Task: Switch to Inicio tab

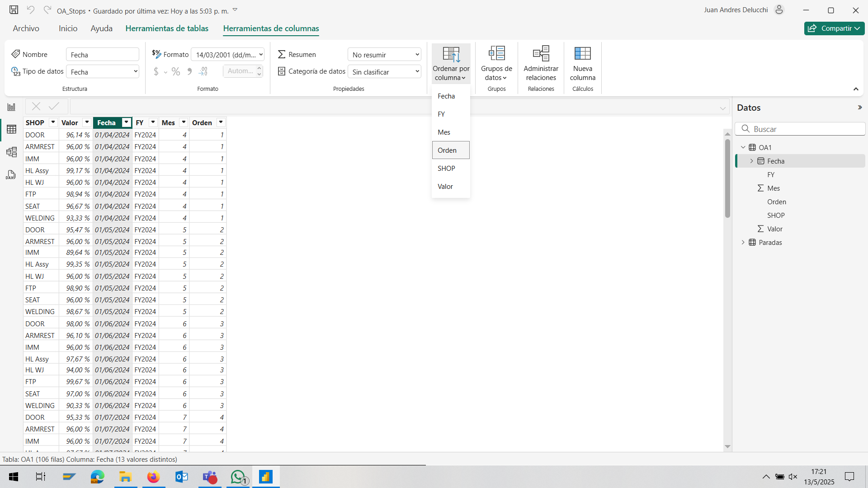Action: tap(68, 28)
